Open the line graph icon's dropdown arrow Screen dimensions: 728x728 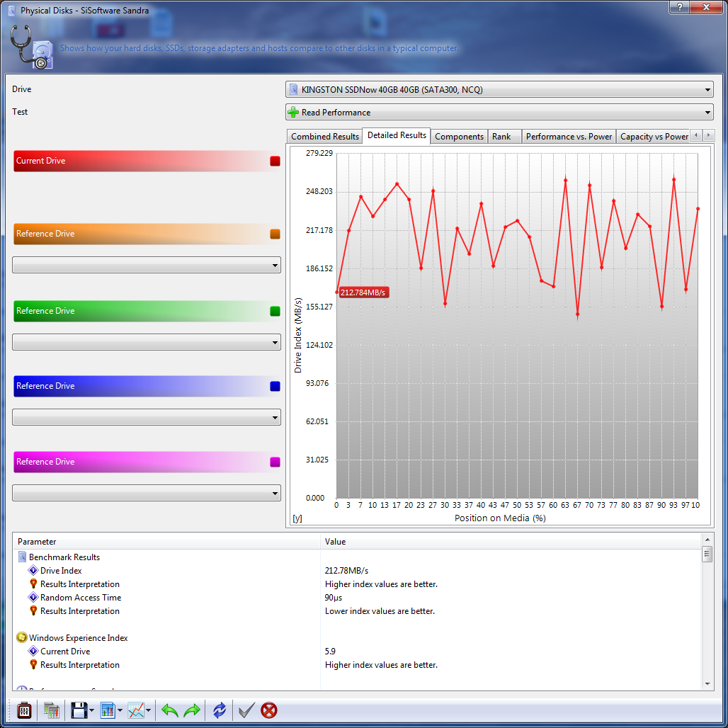click(148, 710)
